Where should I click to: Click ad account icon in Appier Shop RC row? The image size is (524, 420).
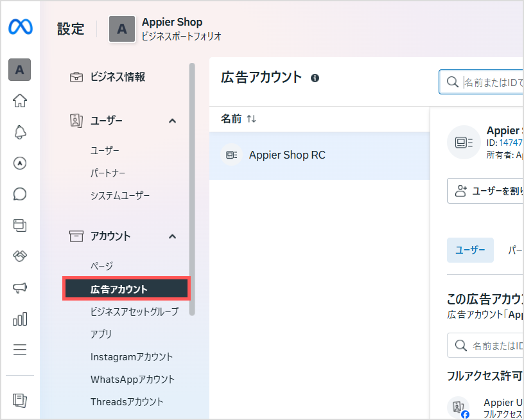232,155
